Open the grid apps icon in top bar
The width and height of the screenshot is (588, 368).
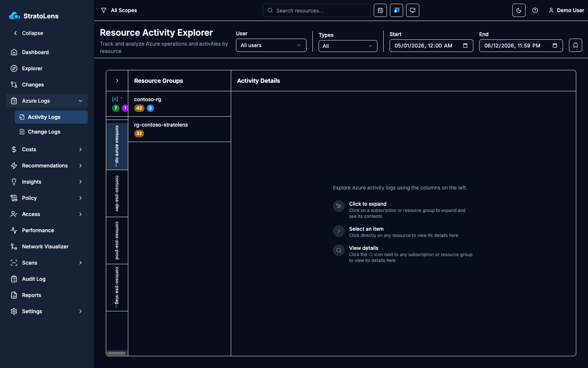397,10
